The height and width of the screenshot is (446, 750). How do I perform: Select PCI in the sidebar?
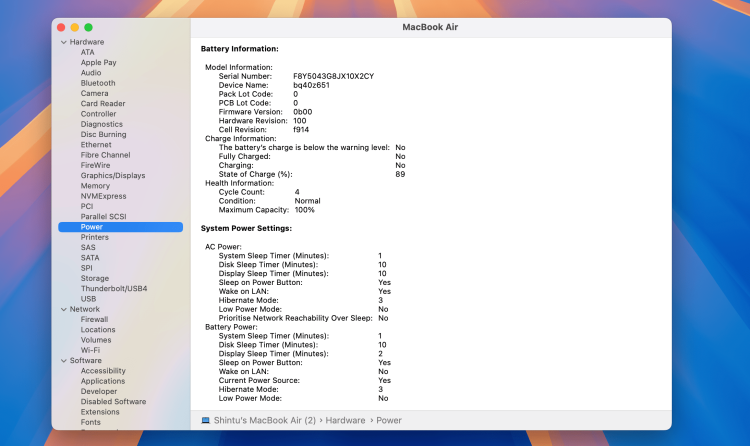click(87, 207)
